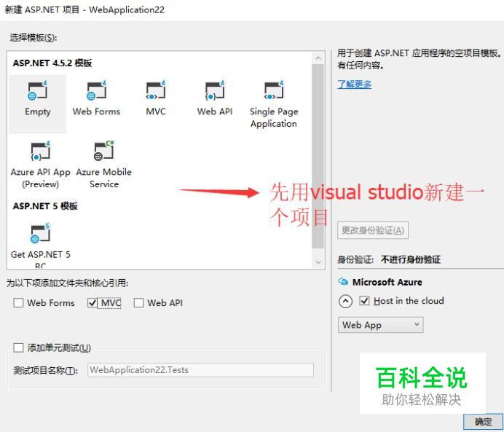
Task: Choose the Web API template icon
Action: [x=215, y=91]
